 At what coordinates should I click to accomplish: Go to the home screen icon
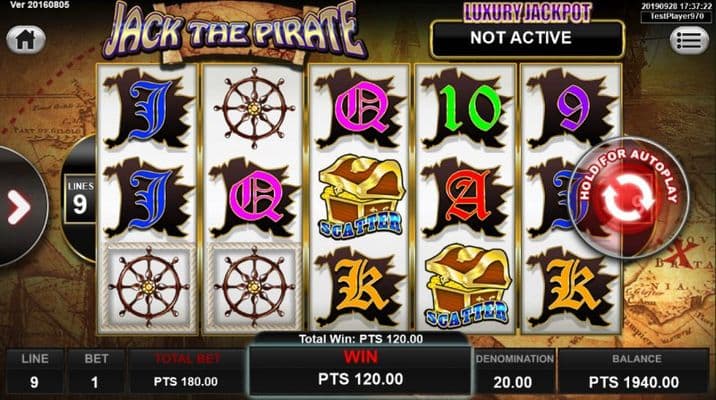pyautogui.click(x=26, y=40)
